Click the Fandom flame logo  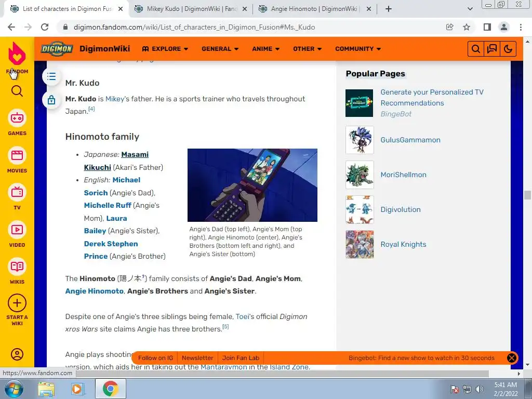tap(17, 54)
